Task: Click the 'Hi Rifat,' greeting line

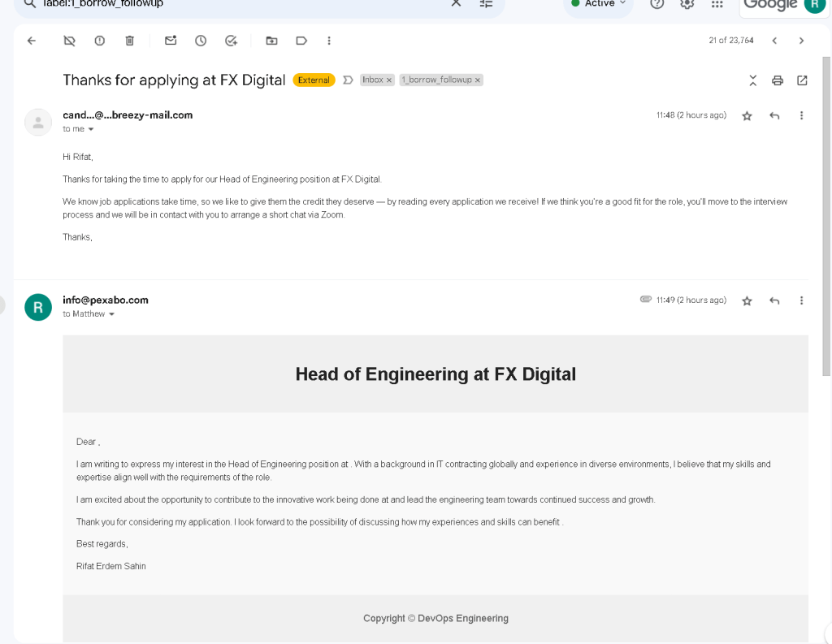Action: click(78, 157)
